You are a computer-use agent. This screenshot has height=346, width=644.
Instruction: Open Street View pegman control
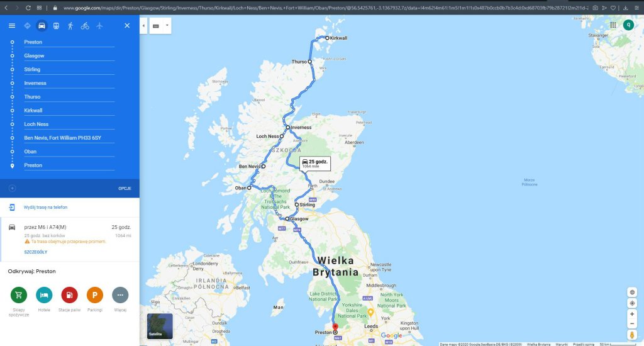632,335
